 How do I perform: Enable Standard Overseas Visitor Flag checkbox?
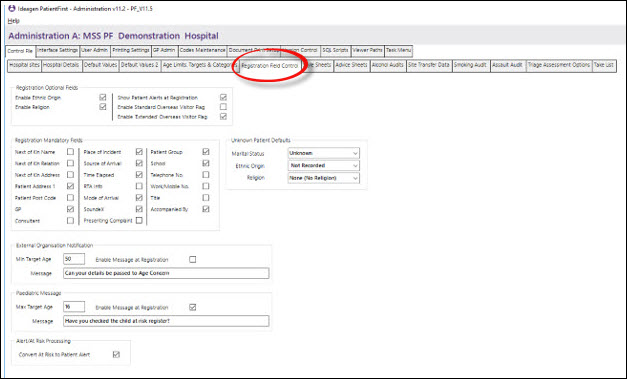pyautogui.click(x=223, y=107)
